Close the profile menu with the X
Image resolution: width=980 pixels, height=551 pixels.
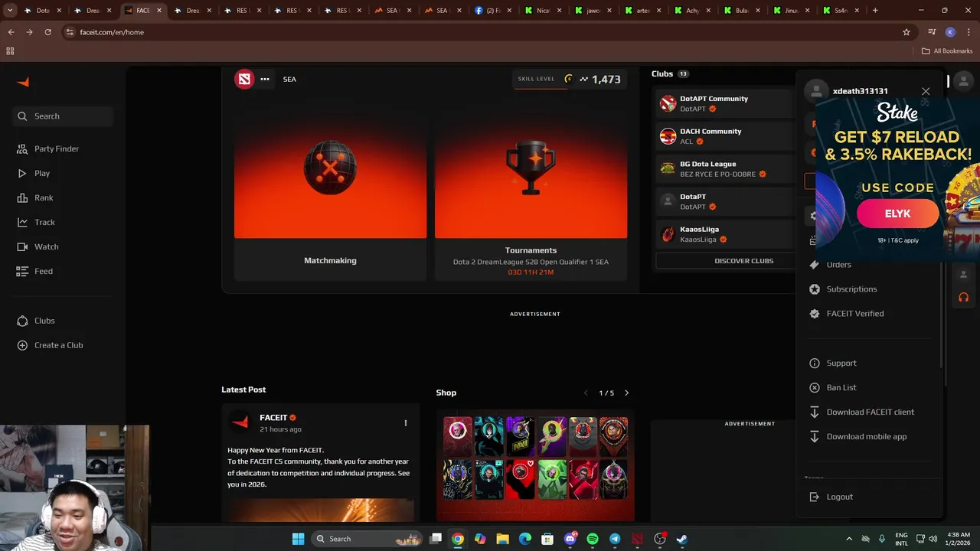(x=926, y=91)
